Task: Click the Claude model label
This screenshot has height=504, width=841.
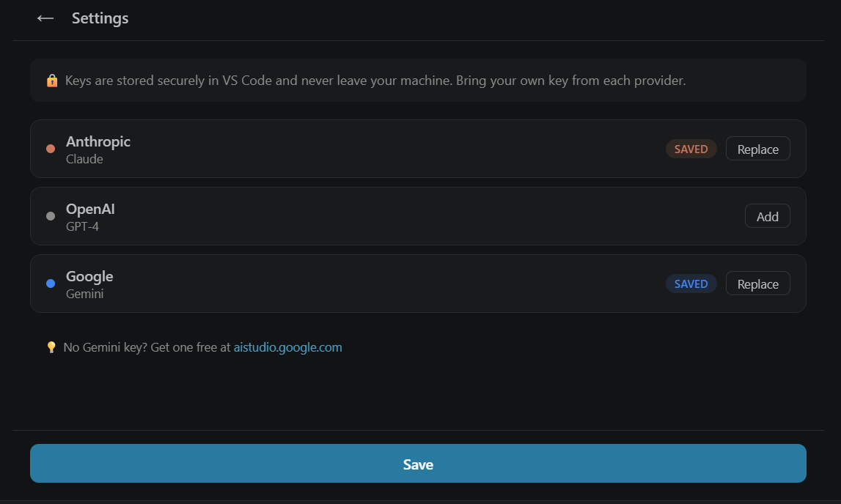Action: pyautogui.click(x=85, y=159)
